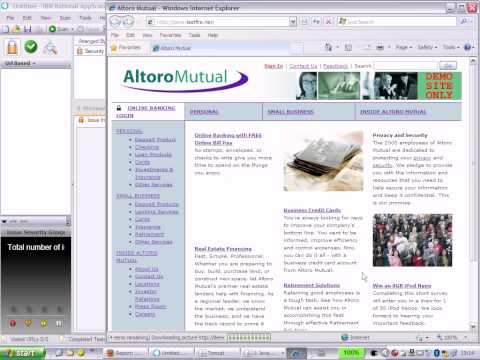
Task: Open the address bar history dropdown
Action: click(x=293, y=22)
